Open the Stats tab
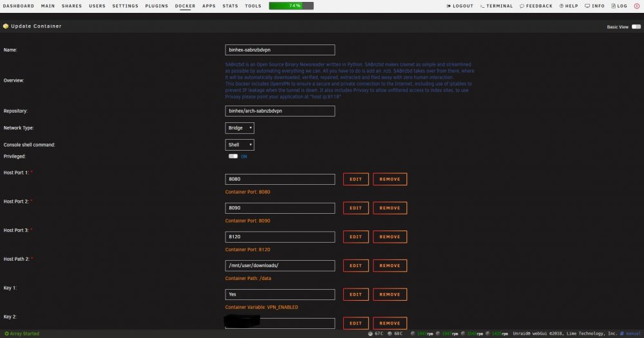Image resolution: width=644 pixels, height=338 pixels. (x=230, y=6)
